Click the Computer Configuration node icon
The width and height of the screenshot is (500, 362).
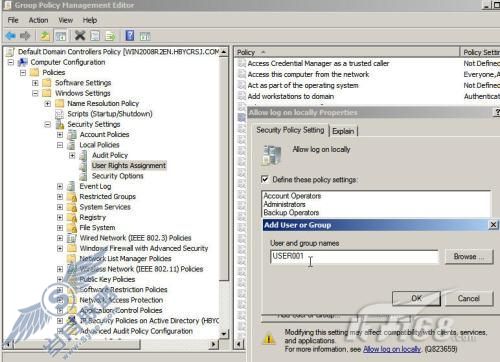[x=23, y=62]
